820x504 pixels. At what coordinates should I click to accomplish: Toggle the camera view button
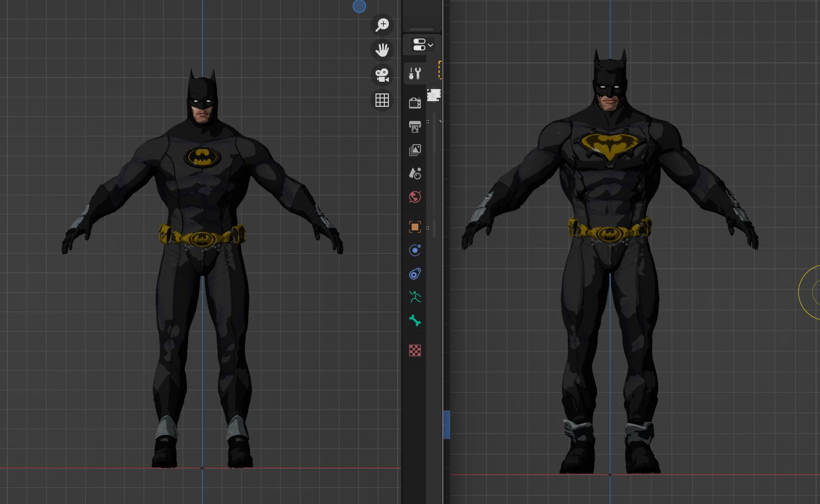click(x=382, y=75)
